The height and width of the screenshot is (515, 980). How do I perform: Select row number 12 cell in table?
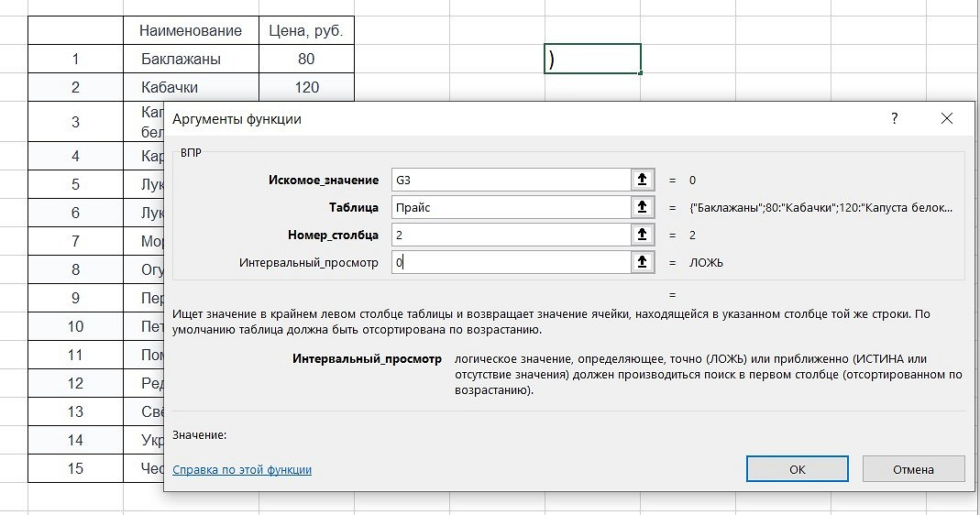coord(75,383)
